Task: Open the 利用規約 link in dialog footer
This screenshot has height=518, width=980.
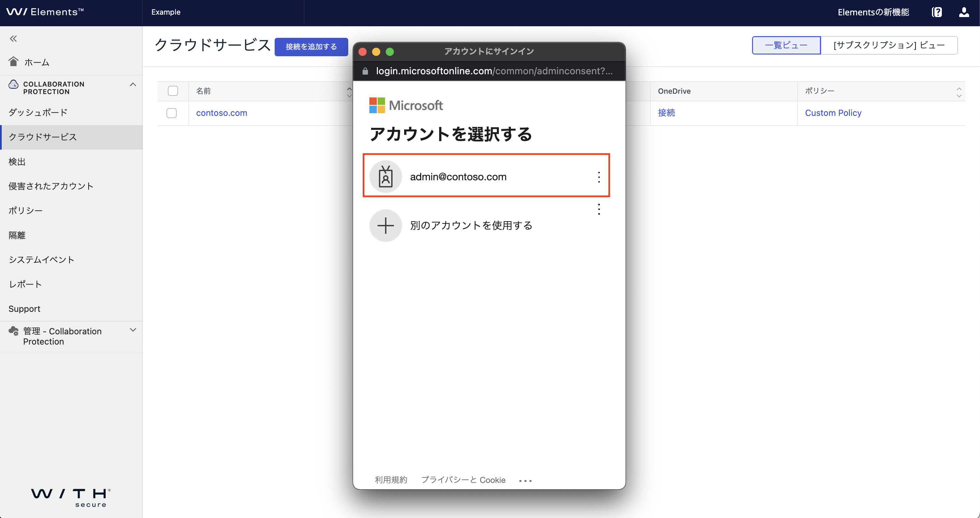Action: (x=391, y=480)
